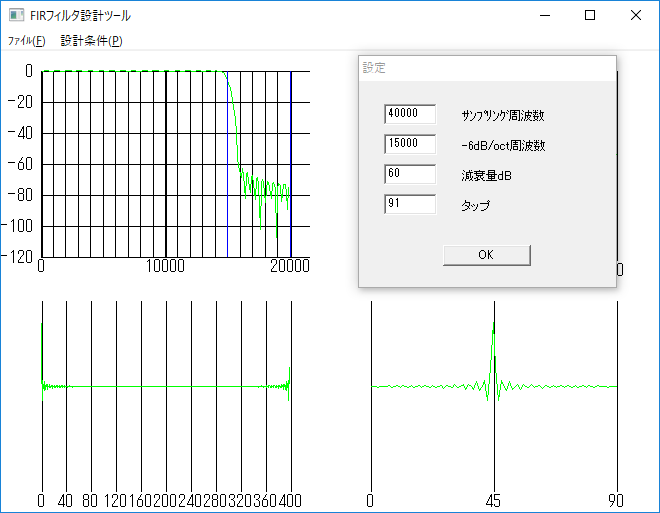This screenshot has width=660, height=513.
Task: Click the -6dB/oct周波数 label
Action: tap(503, 146)
